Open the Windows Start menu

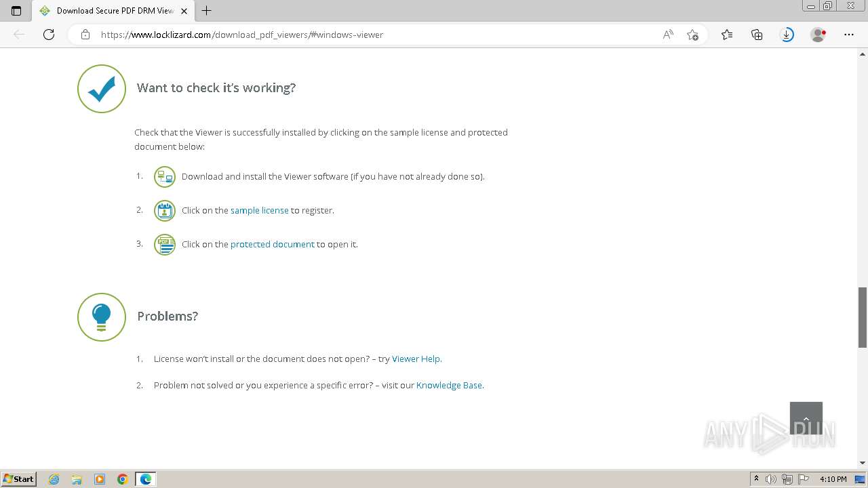(19, 479)
